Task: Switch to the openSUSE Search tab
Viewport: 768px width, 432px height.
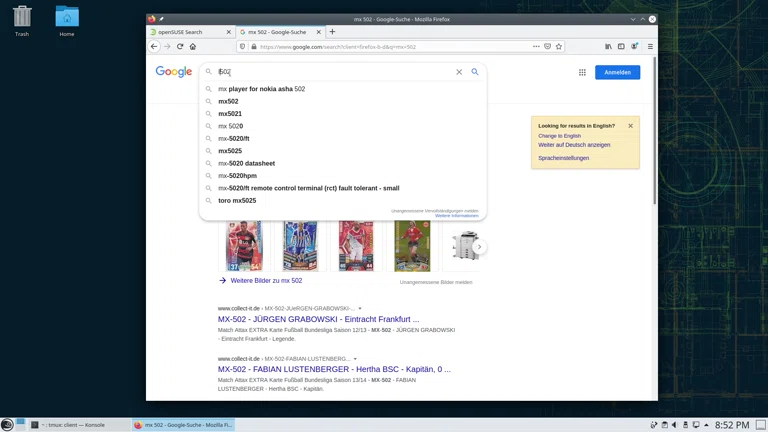Action: (x=185, y=32)
